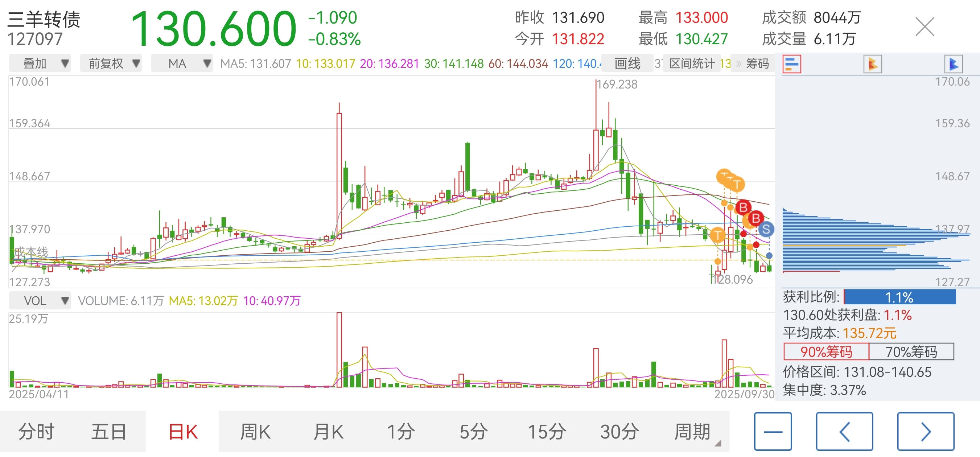980x457 pixels.
Task: Click the 获利比例 blue progress bar
Action: (899, 297)
